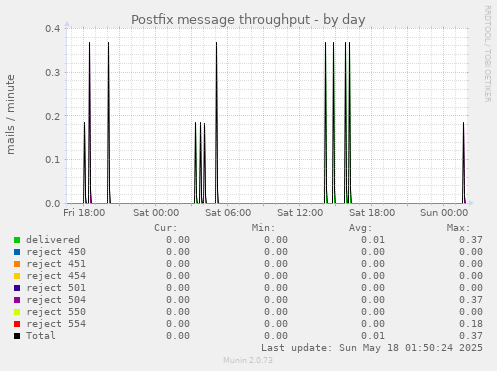Click the graph title 'Postfix message throughput - by day'
This screenshot has width=497, height=371.
click(x=248, y=20)
